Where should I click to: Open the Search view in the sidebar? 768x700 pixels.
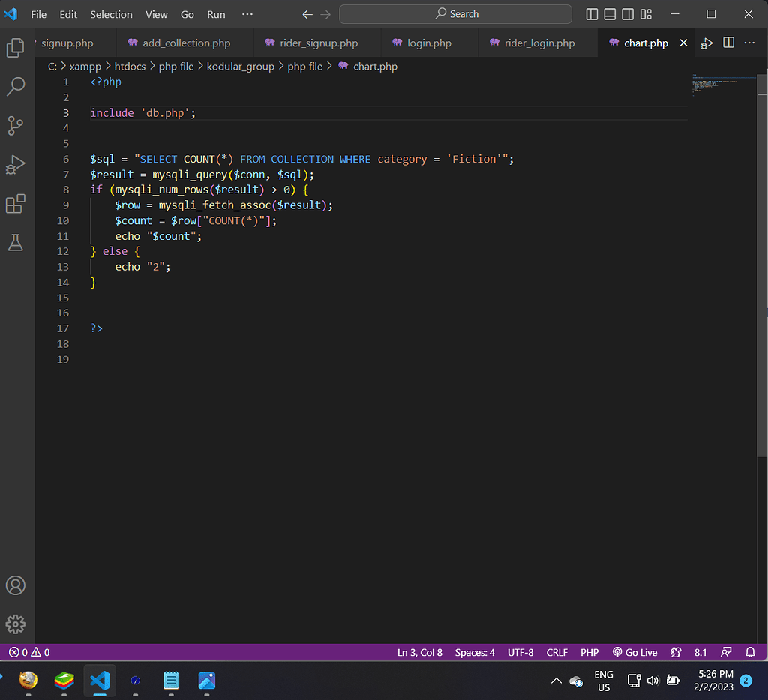click(16, 87)
